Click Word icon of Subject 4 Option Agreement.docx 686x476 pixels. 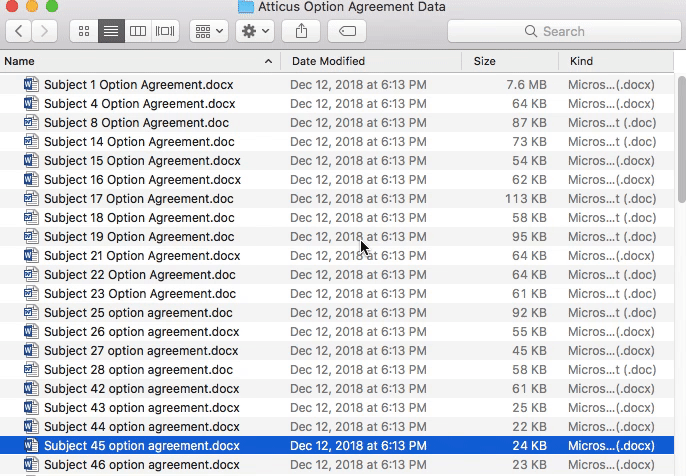point(31,104)
